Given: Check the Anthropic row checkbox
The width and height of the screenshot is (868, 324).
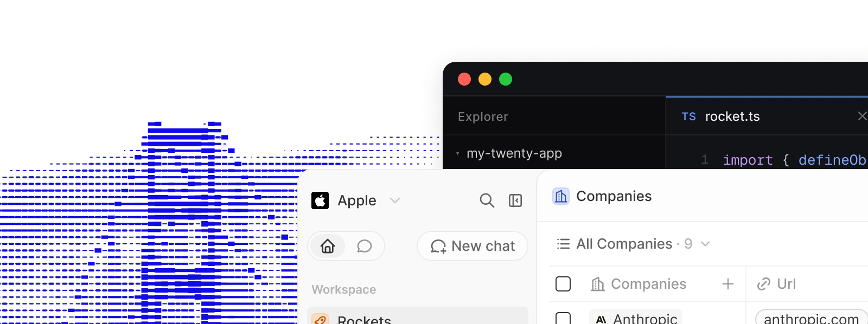Looking at the screenshot, I should click(x=563, y=319).
